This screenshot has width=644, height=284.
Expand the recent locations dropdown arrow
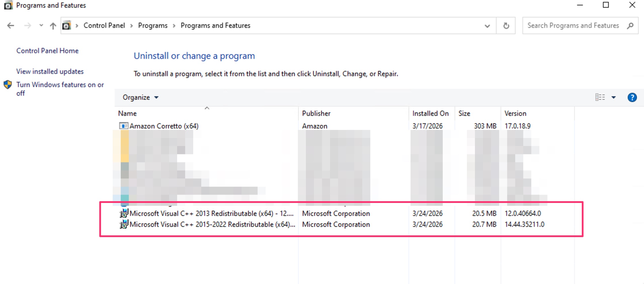click(x=41, y=26)
